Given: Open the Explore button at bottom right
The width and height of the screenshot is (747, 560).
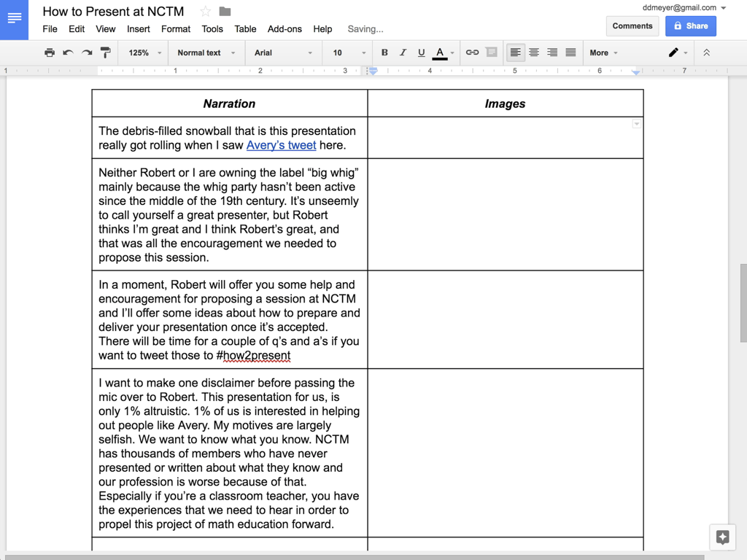Looking at the screenshot, I should [x=723, y=537].
